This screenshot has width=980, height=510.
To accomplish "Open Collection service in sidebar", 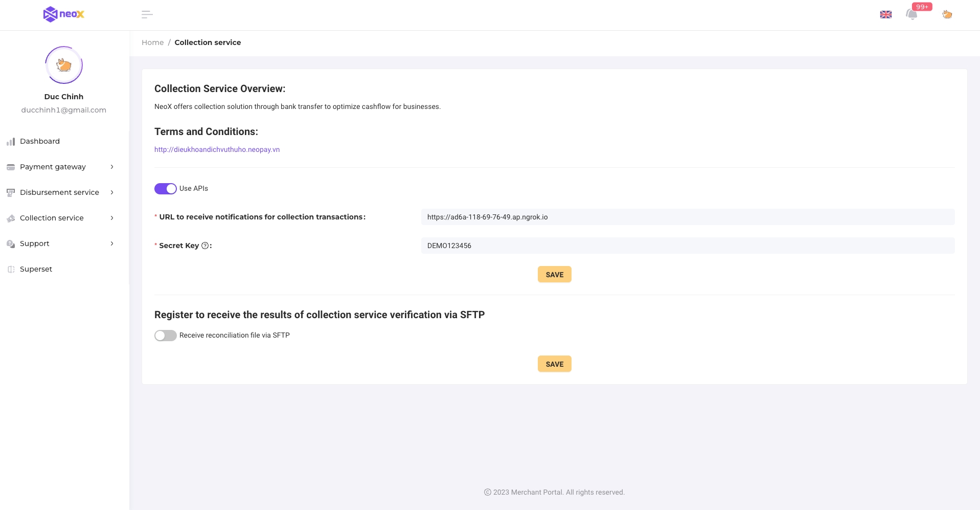I will click(x=52, y=218).
